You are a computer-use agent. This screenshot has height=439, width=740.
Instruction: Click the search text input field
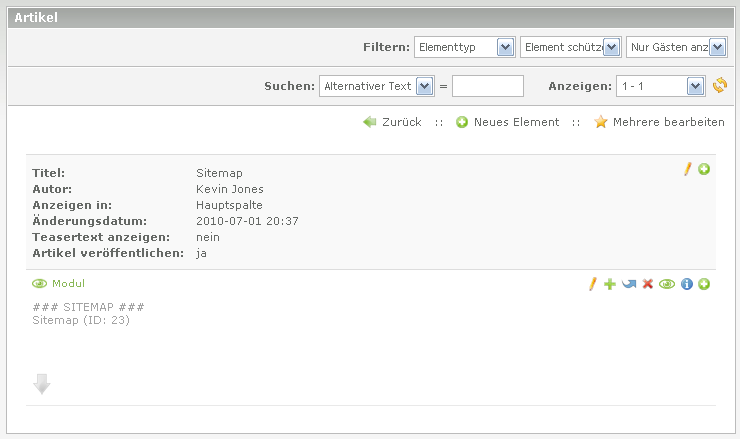click(487, 87)
